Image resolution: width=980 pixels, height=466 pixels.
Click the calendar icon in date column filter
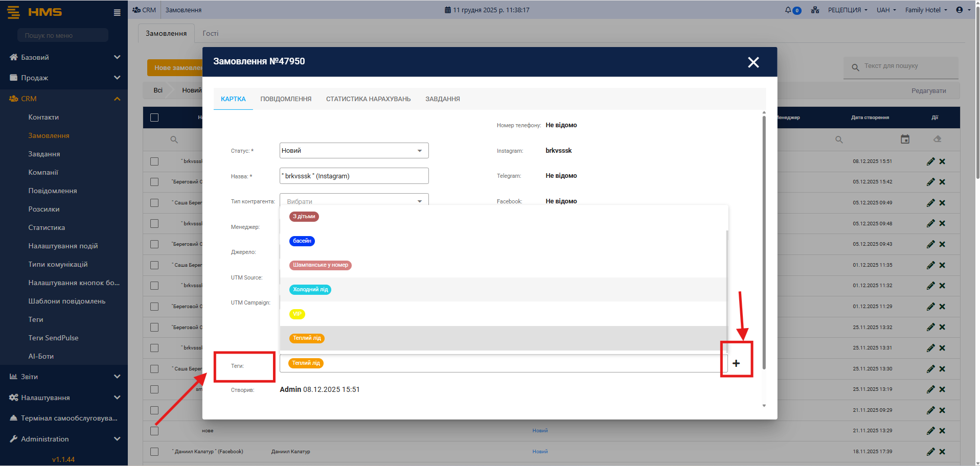905,139
